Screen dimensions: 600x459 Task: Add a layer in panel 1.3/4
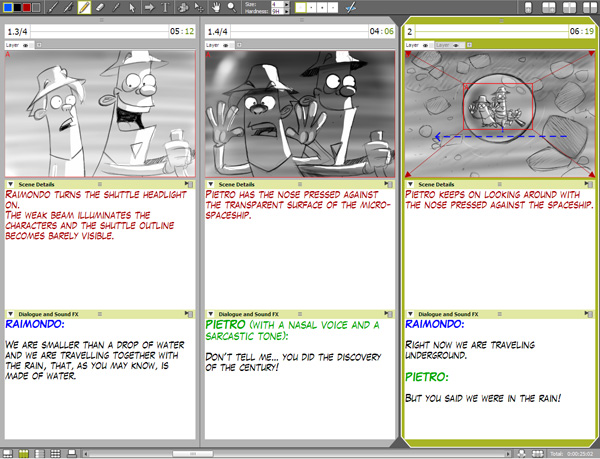point(39,45)
